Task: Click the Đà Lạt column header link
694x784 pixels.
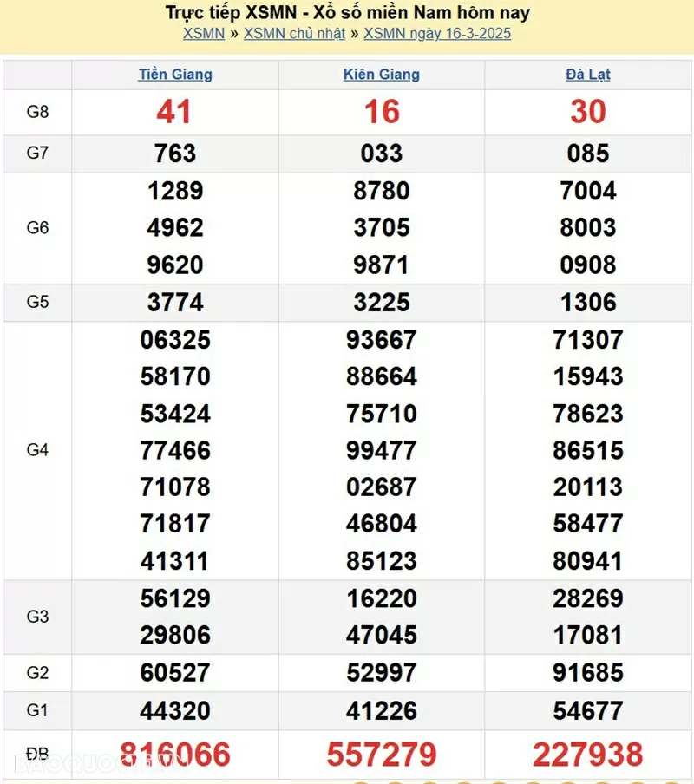Action: click(x=588, y=75)
